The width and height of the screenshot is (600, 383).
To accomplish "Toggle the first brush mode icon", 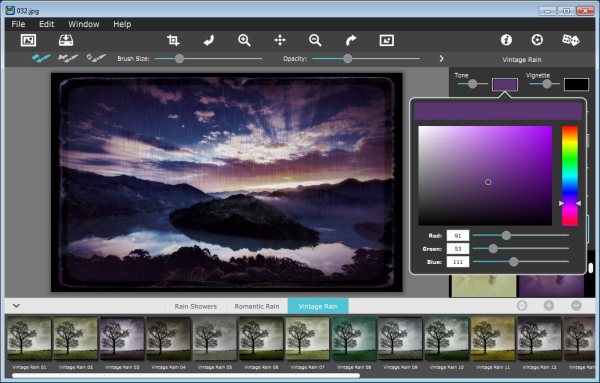I will (41, 58).
